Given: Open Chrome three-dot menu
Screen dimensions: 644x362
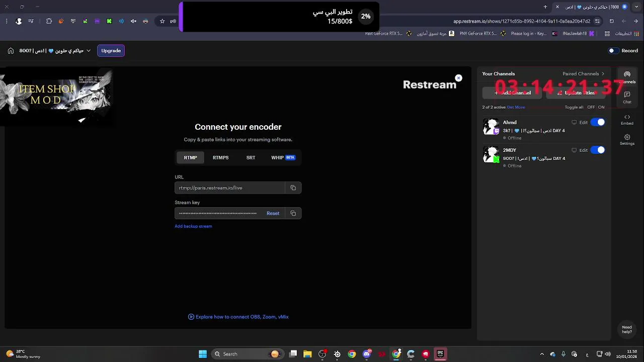Looking at the screenshot, I should point(7,21).
